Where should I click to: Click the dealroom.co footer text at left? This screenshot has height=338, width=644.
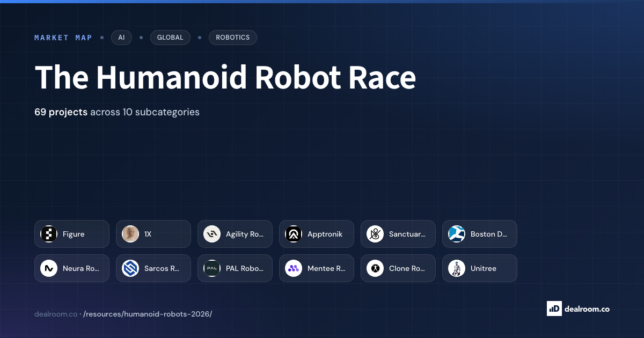click(x=56, y=314)
